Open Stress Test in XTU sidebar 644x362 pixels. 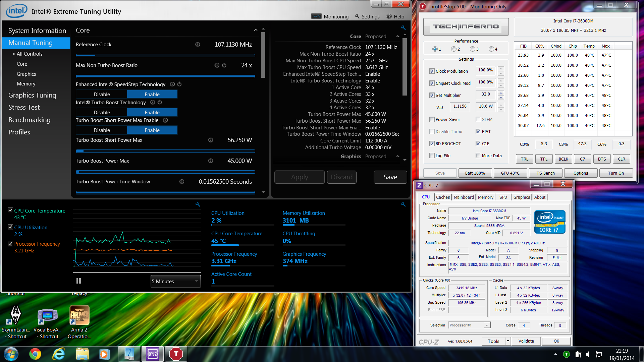[24, 107]
